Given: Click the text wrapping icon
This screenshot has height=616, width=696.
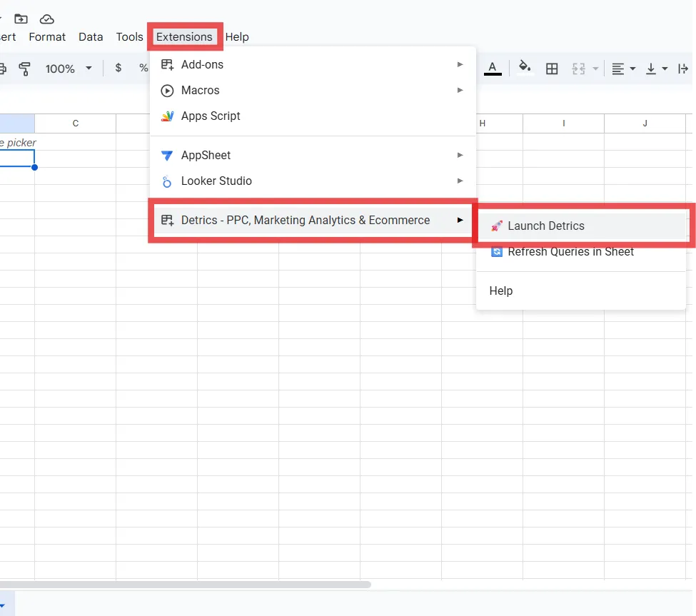Looking at the screenshot, I should [x=683, y=69].
